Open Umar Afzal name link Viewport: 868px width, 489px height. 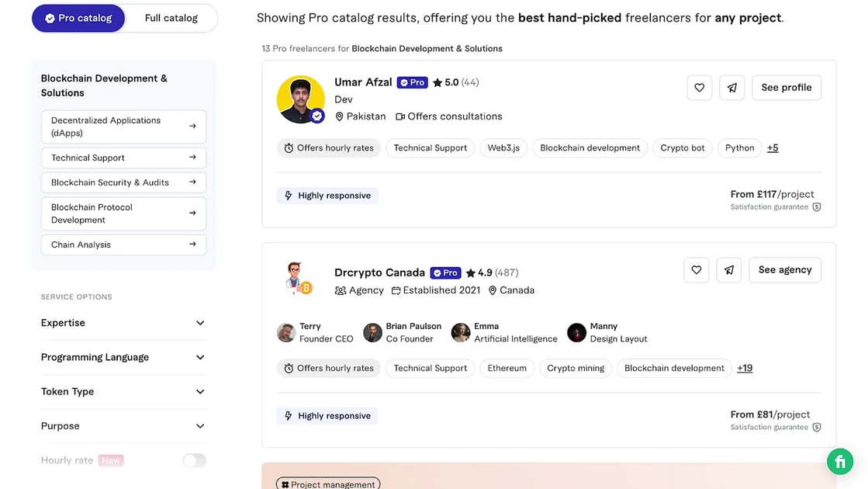pyautogui.click(x=363, y=82)
